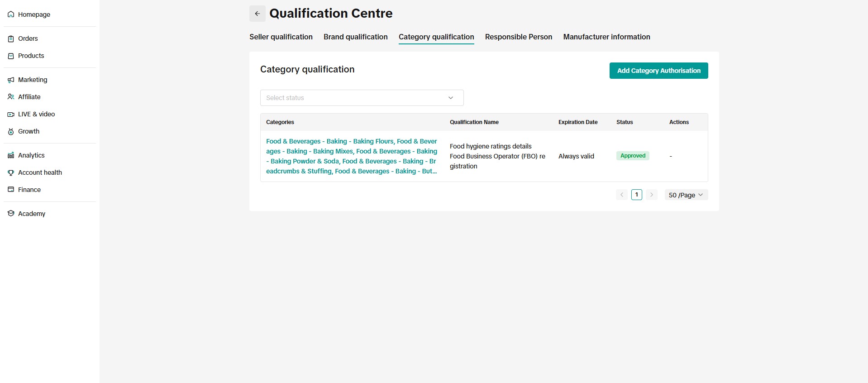Viewport: 868px width, 383px height.
Task: Go to next page arrow
Action: [x=651, y=195]
